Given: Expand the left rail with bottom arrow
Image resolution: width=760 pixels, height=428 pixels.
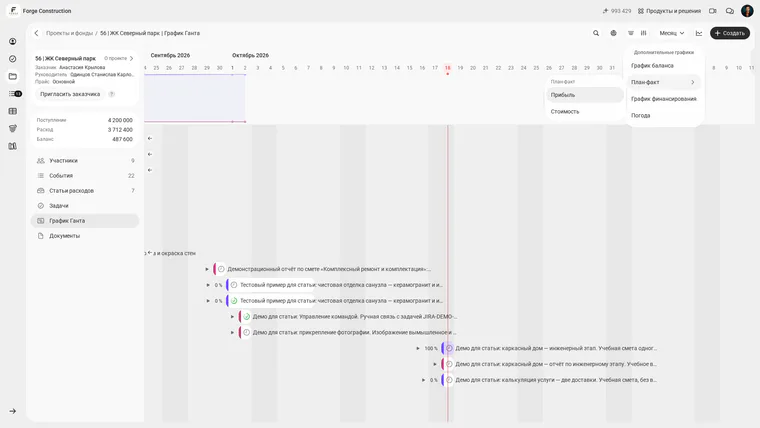Looking at the screenshot, I should (13, 411).
